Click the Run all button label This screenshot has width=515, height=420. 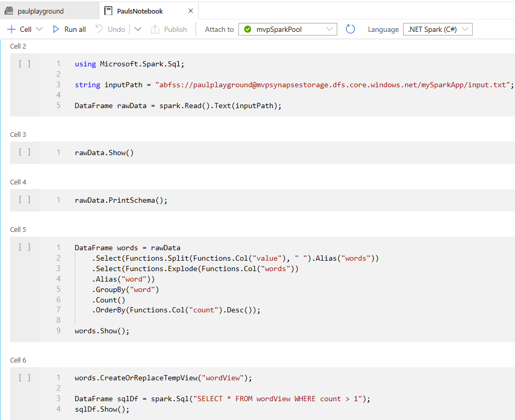[75, 29]
